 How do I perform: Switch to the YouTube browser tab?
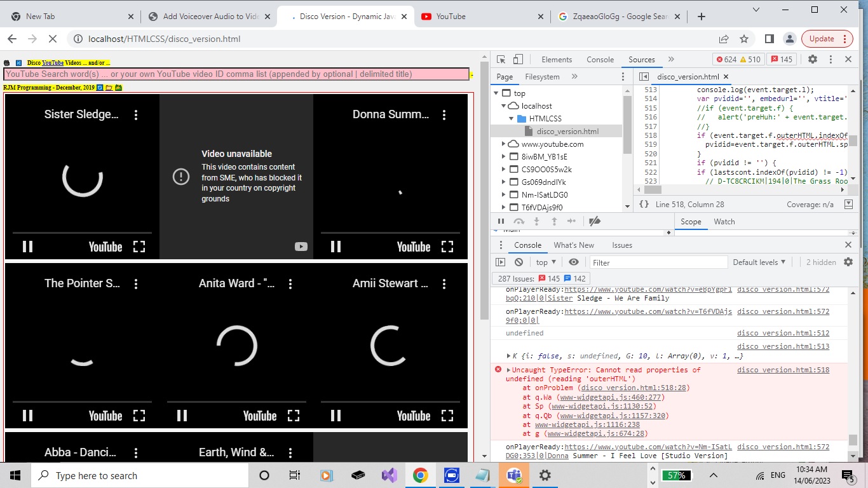click(x=483, y=17)
